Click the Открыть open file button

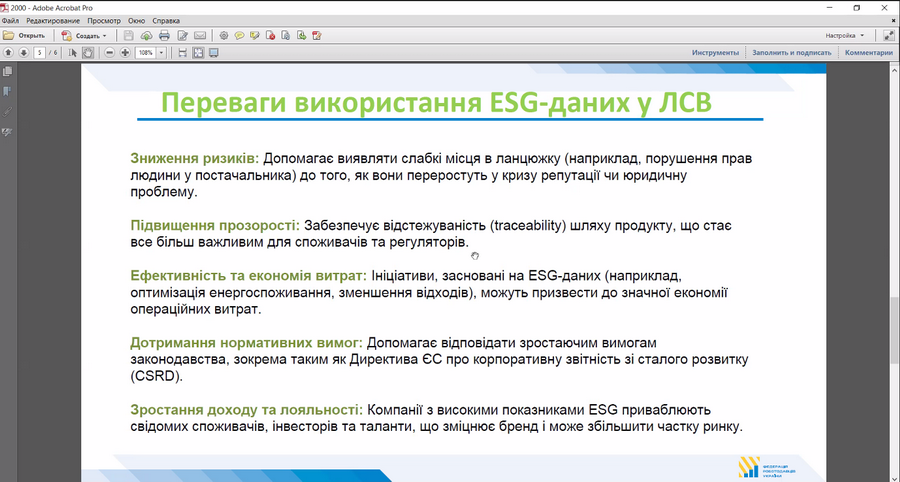point(25,36)
